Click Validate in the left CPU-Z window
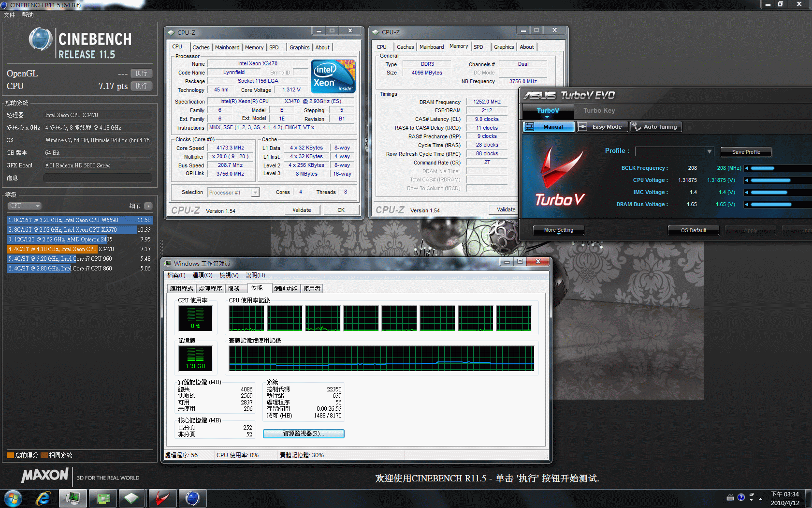The height and width of the screenshot is (508, 812). [x=302, y=210]
